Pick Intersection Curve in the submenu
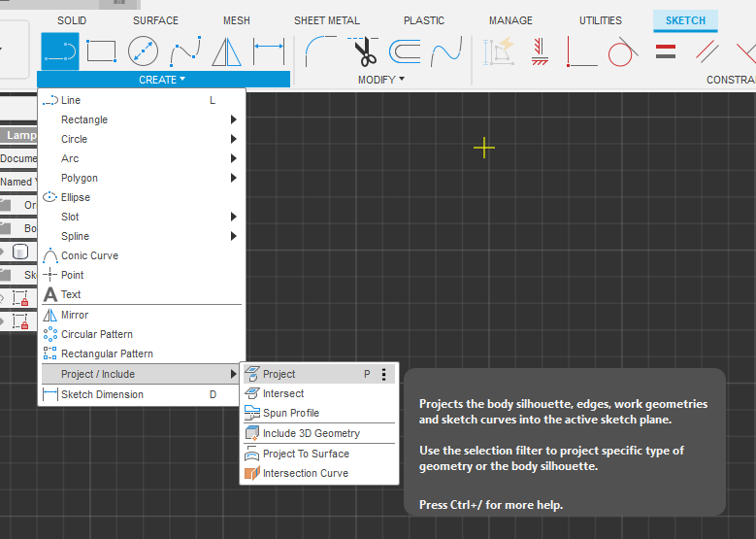This screenshot has width=756, height=539. 305,473
